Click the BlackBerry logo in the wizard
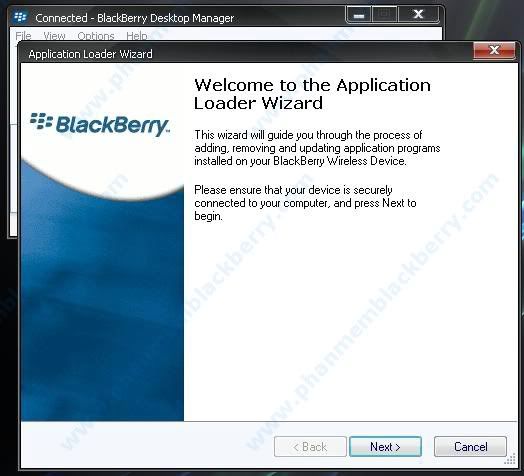Screen dimensions: 524x476 point(100,125)
